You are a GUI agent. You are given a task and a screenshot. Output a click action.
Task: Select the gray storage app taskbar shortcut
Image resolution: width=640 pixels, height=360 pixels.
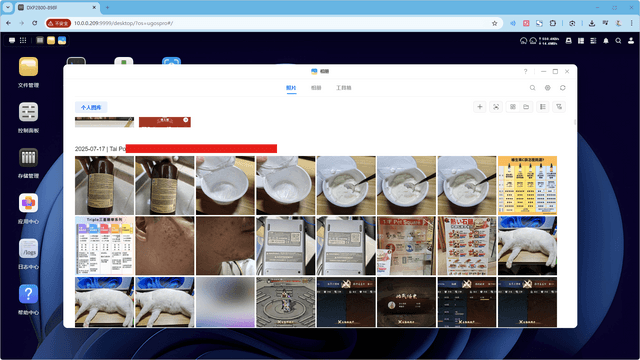(x=40, y=40)
